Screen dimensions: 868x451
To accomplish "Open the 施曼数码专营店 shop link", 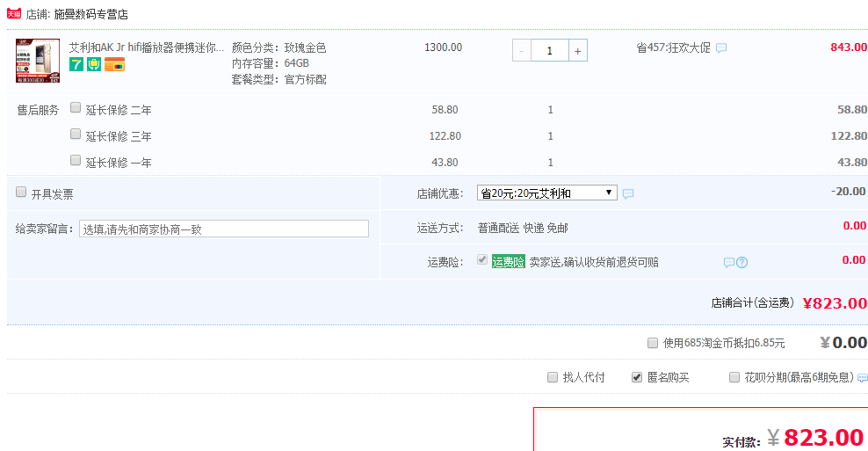I will (90, 14).
